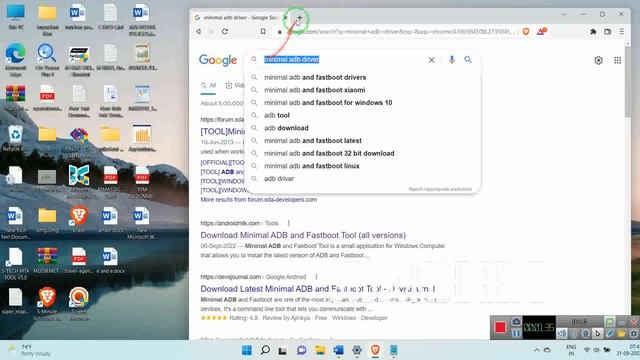The width and height of the screenshot is (640, 360).
Task: Reload the page with the refresh icon
Action: pos(225,31)
